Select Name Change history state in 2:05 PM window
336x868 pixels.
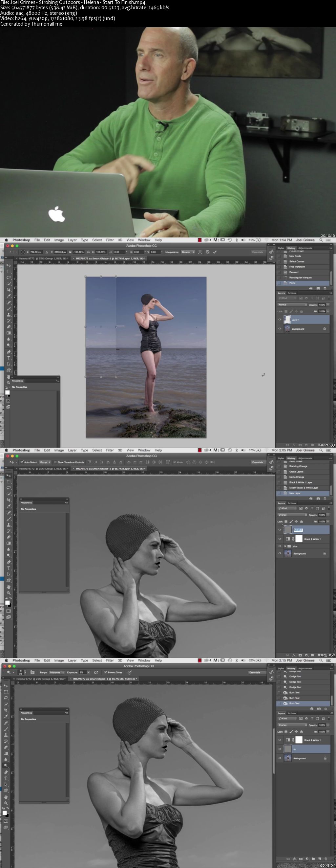pyautogui.click(x=303, y=477)
